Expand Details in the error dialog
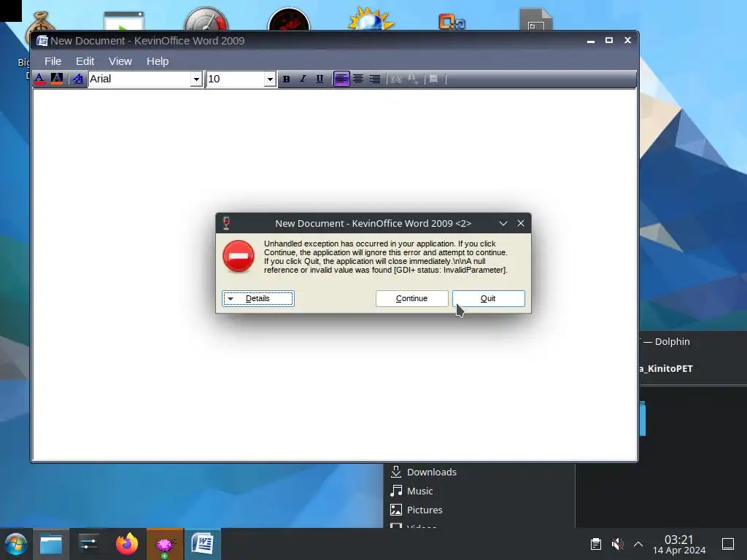 (x=258, y=298)
